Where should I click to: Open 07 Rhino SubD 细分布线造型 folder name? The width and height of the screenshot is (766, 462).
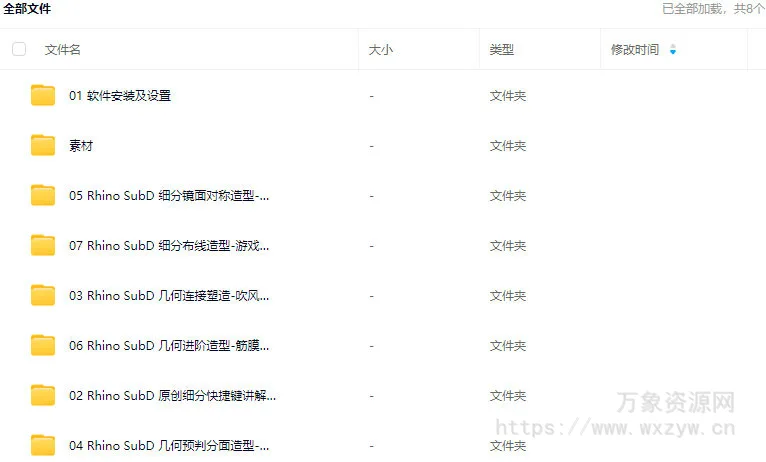pos(169,246)
